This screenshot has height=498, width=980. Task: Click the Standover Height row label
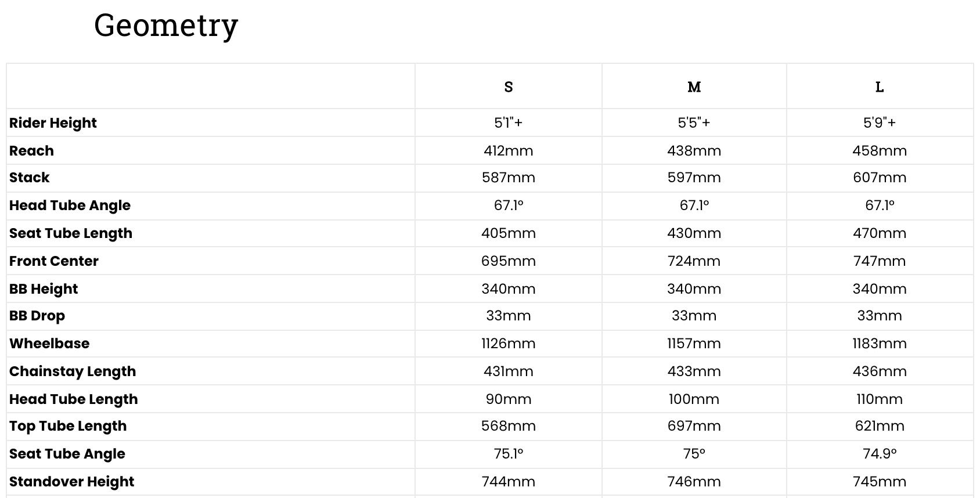point(72,482)
